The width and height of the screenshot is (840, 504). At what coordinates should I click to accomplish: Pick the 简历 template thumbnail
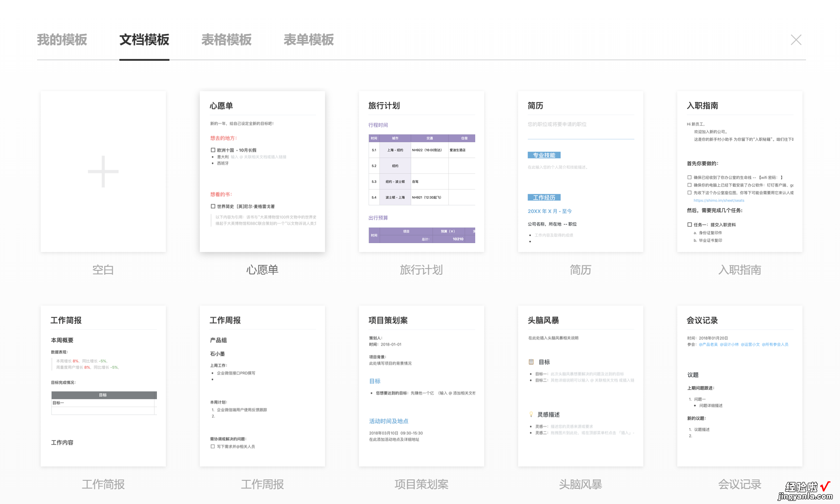[581, 172]
